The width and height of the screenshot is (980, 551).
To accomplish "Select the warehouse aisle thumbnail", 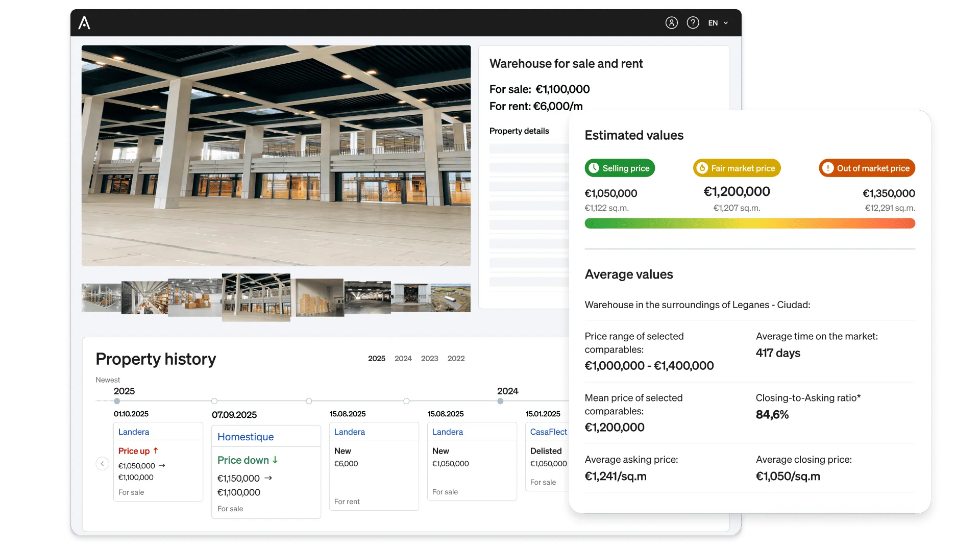I will click(144, 297).
